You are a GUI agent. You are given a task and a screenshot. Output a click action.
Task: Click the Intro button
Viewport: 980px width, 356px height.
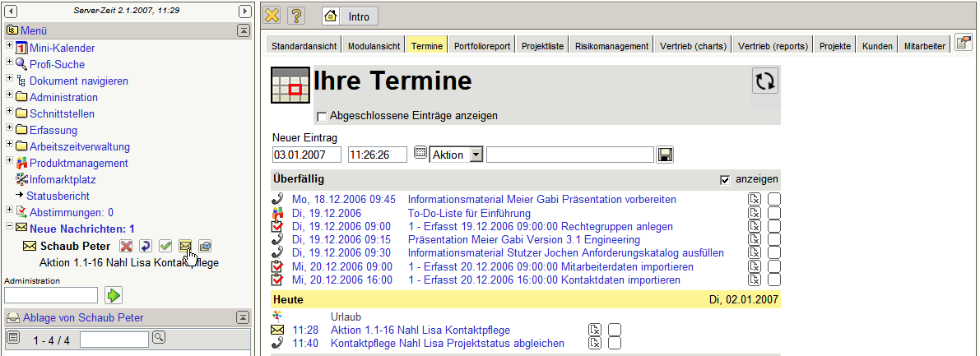350,16
